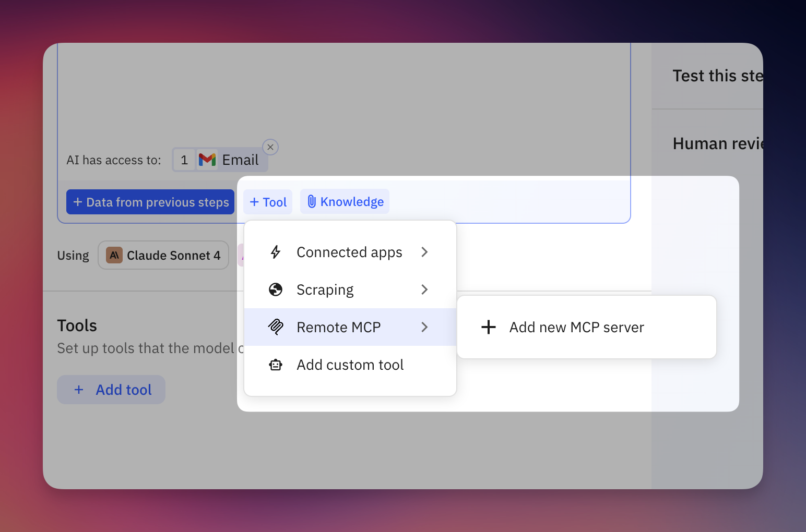Expand the Connected apps submenu chevron
The width and height of the screenshot is (806, 532).
[x=424, y=252]
